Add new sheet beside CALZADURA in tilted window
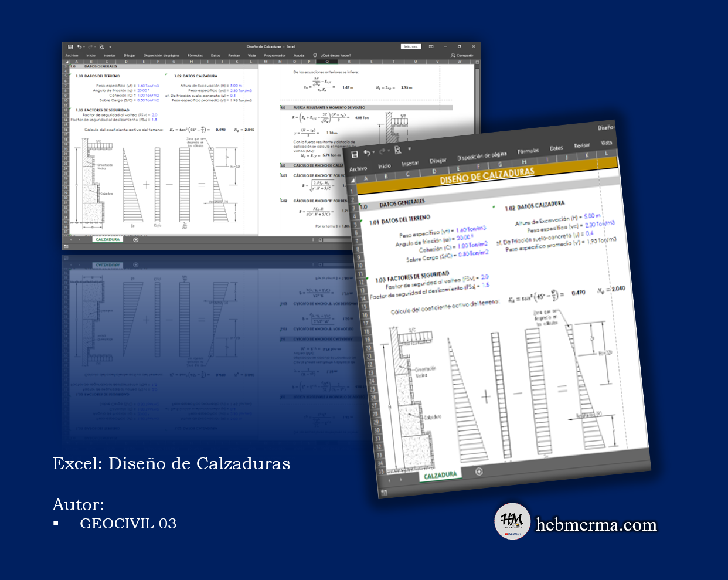 pos(479,472)
